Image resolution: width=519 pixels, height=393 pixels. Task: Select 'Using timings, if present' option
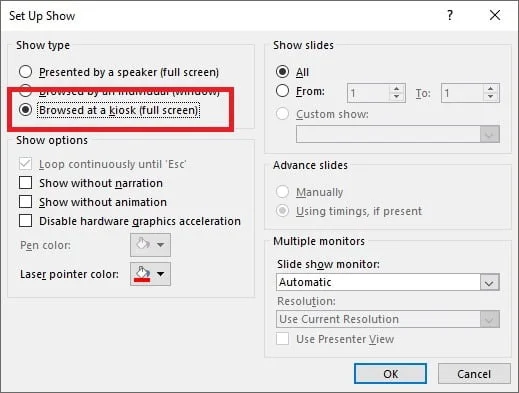[282, 211]
